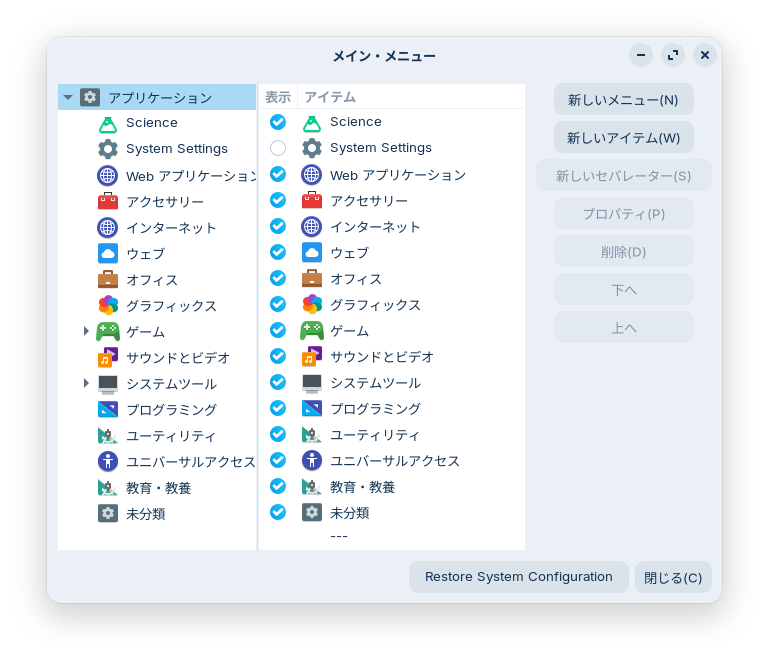Viewport: 769px width, 660px height.
Task: Click the 表示 column header
Action: [278, 97]
